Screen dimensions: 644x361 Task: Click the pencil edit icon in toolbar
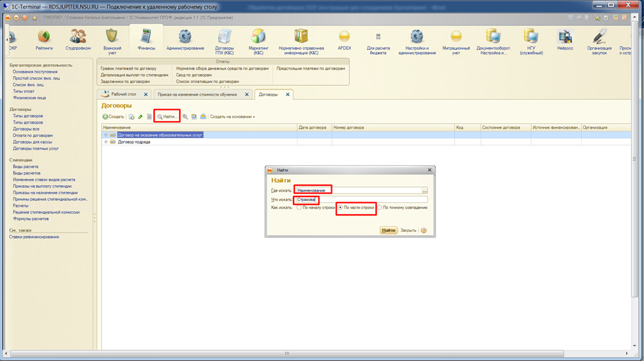140,117
